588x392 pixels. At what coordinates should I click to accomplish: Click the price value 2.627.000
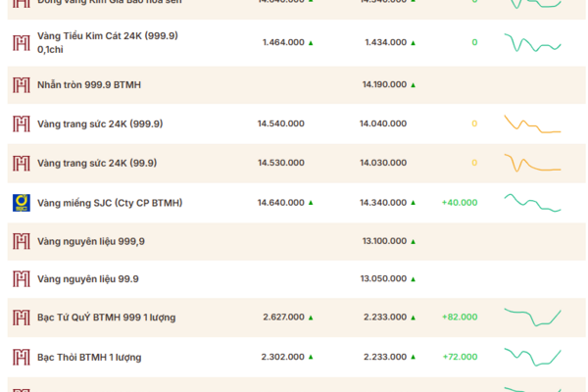click(283, 318)
